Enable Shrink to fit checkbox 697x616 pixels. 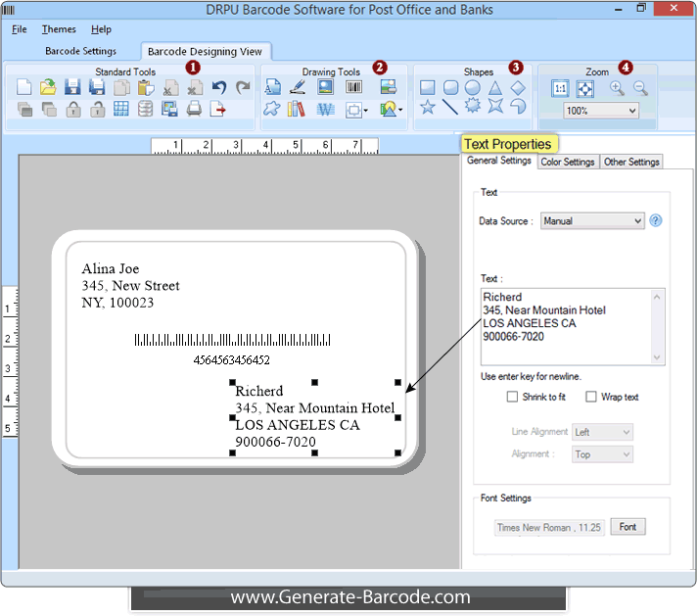click(512, 397)
